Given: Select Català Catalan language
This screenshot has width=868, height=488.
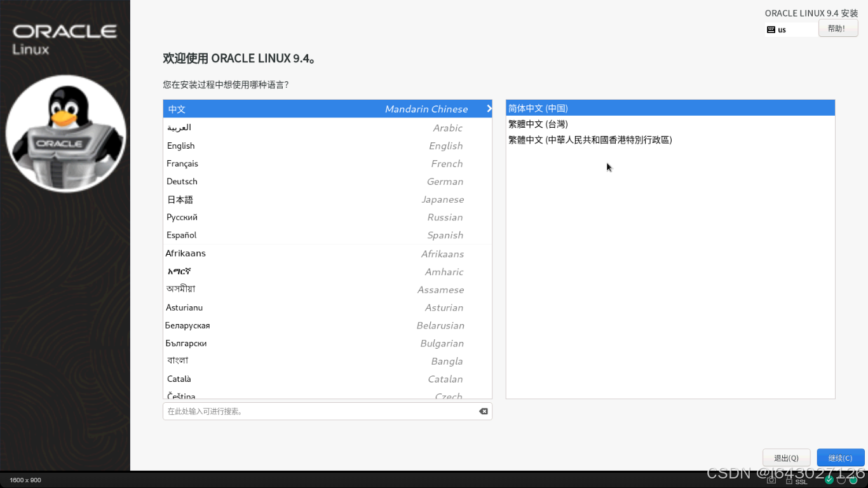Looking at the screenshot, I should (x=327, y=378).
